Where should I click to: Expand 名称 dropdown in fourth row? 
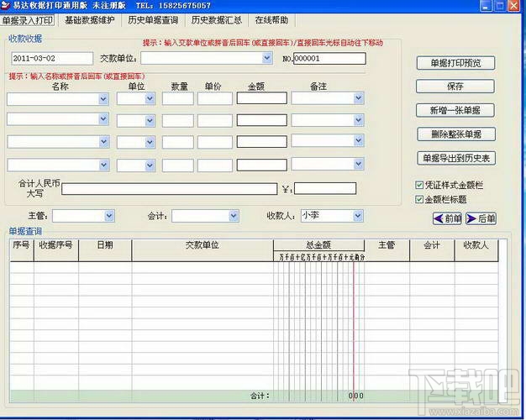click(103, 165)
